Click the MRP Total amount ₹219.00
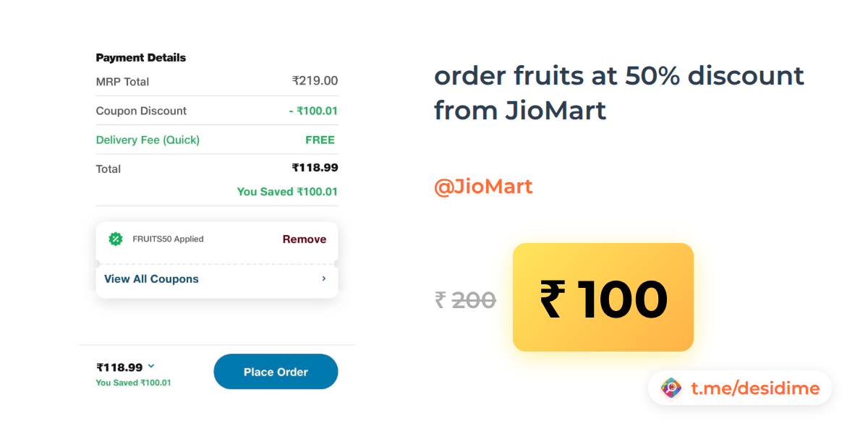The width and height of the screenshot is (868, 434). coord(315,81)
